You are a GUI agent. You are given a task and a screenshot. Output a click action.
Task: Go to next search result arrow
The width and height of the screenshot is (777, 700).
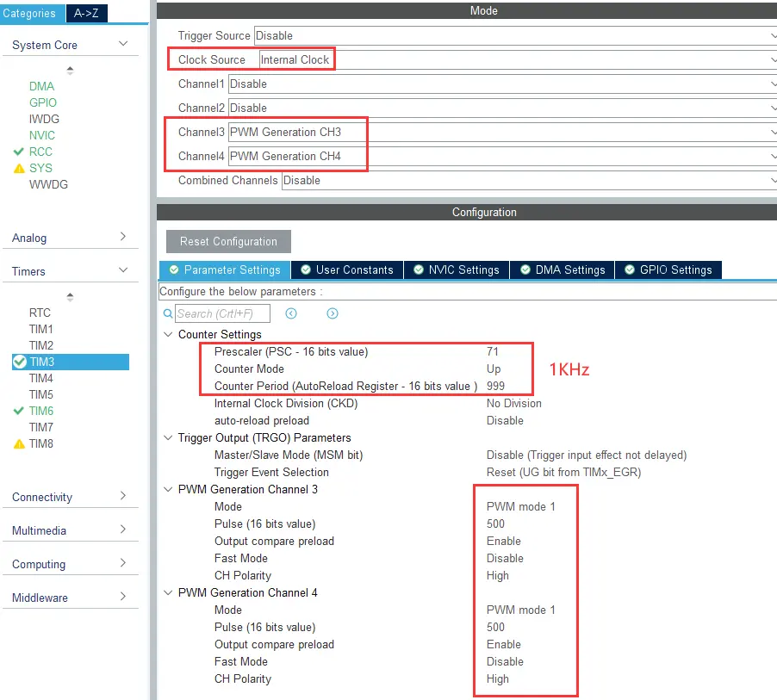pyautogui.click(x=333, y=314)
